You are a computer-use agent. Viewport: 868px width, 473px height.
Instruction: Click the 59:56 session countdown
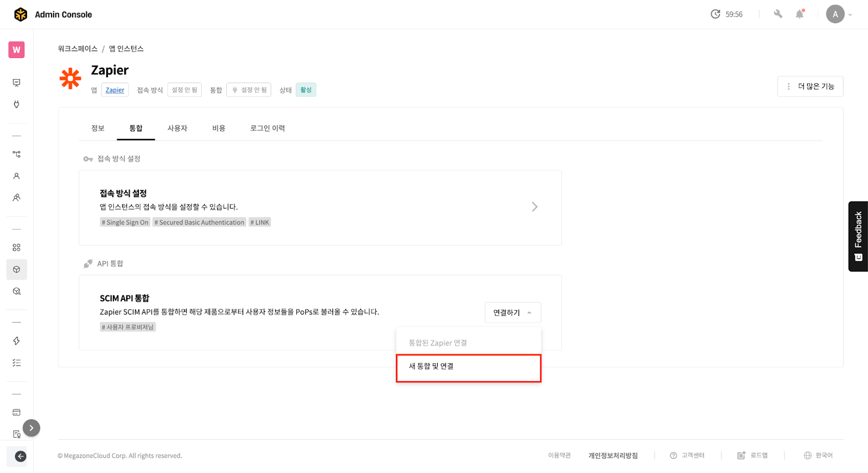pos(734,15)
